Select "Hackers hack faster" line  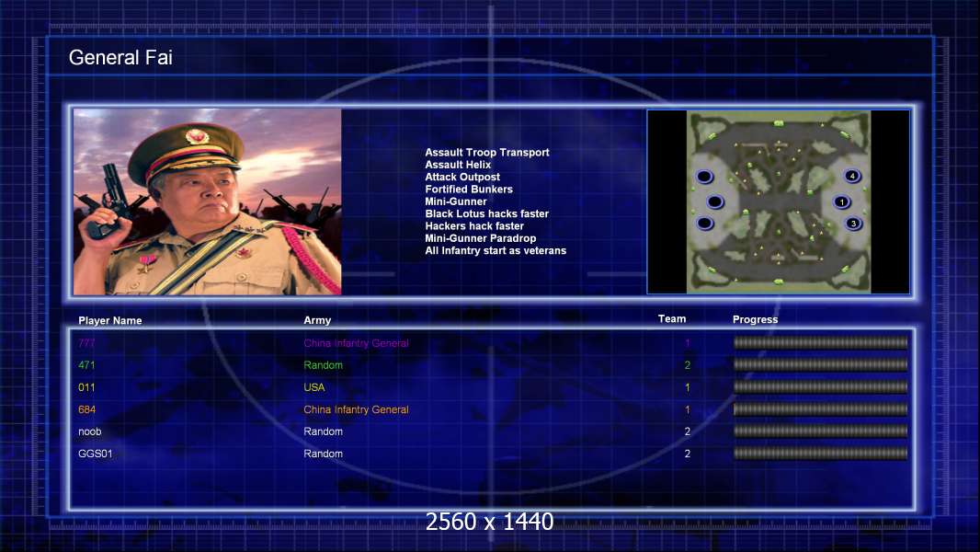tap(474, 225)
